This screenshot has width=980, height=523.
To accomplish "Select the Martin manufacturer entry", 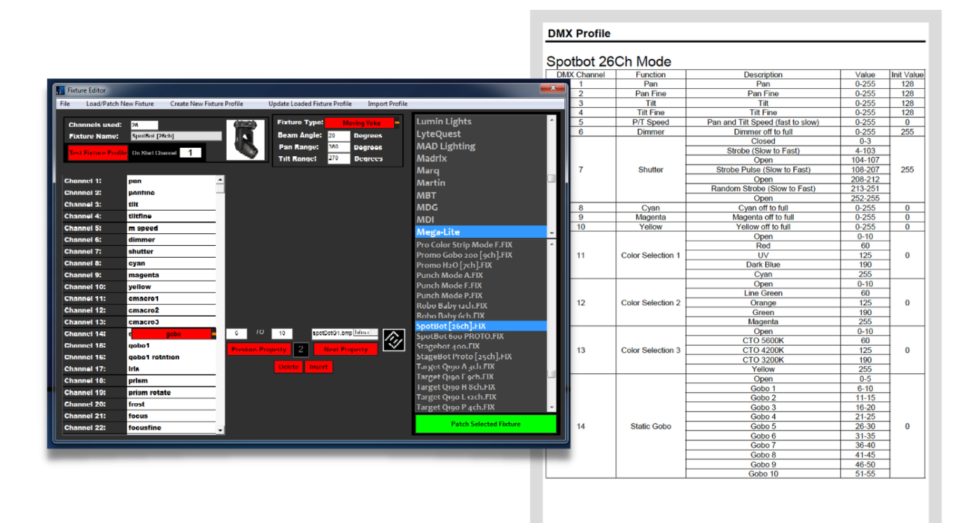I will point(440,183).
